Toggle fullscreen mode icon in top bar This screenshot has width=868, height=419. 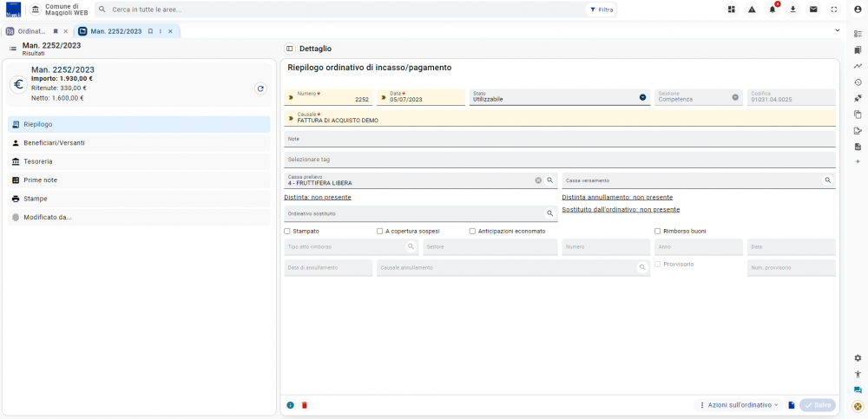tap(833, 10)
